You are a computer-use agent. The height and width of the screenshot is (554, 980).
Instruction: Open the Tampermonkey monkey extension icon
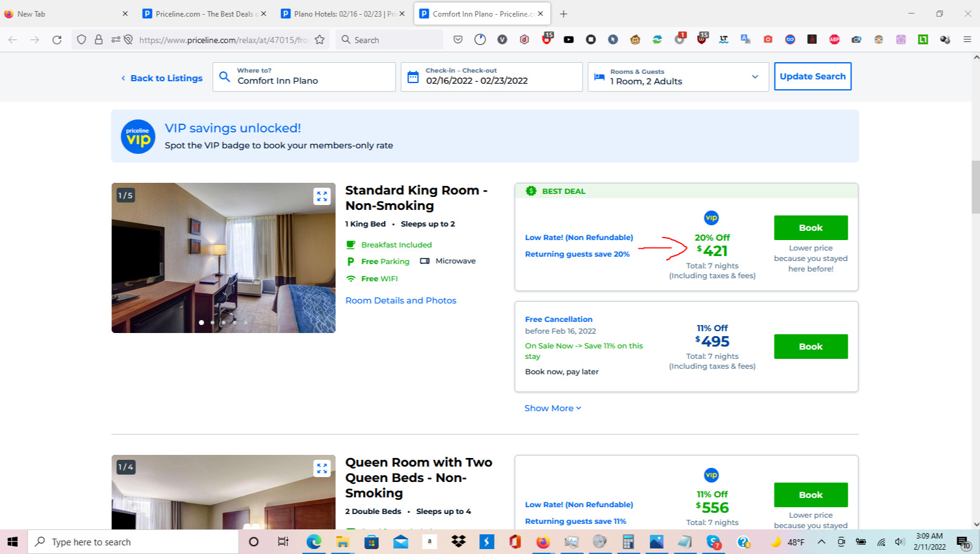(x=635, y=39)
